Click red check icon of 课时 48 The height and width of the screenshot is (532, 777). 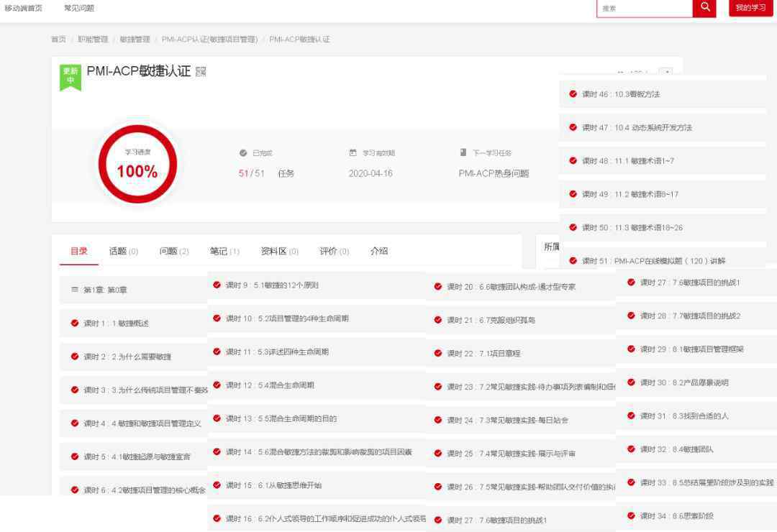coord(573,160)
